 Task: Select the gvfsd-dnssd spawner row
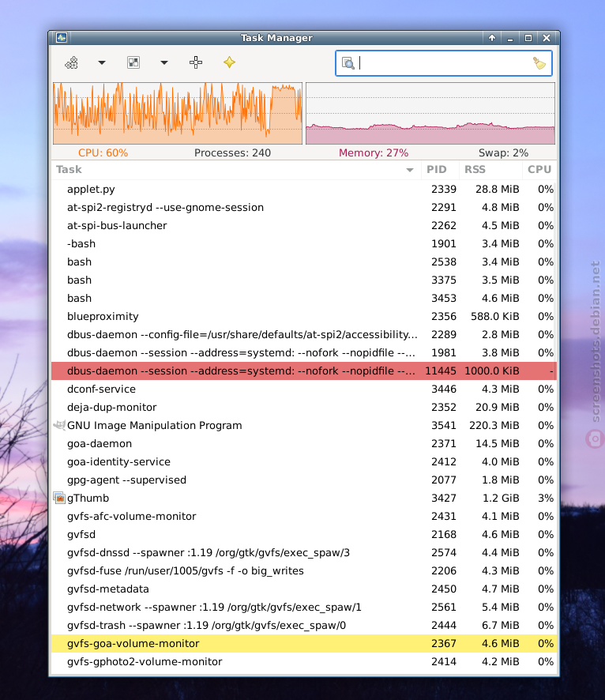pyautogui.click(x=304, y=553)
